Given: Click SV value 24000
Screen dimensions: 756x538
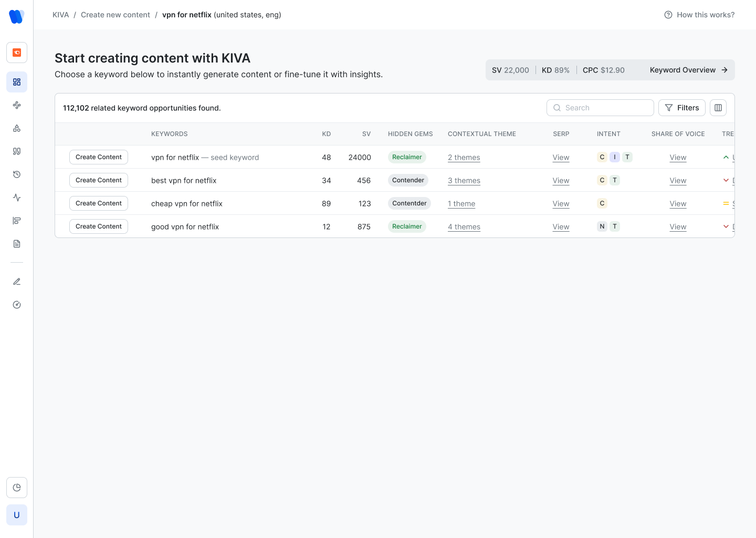Looking at the screenshot, I should pos(360,158).
